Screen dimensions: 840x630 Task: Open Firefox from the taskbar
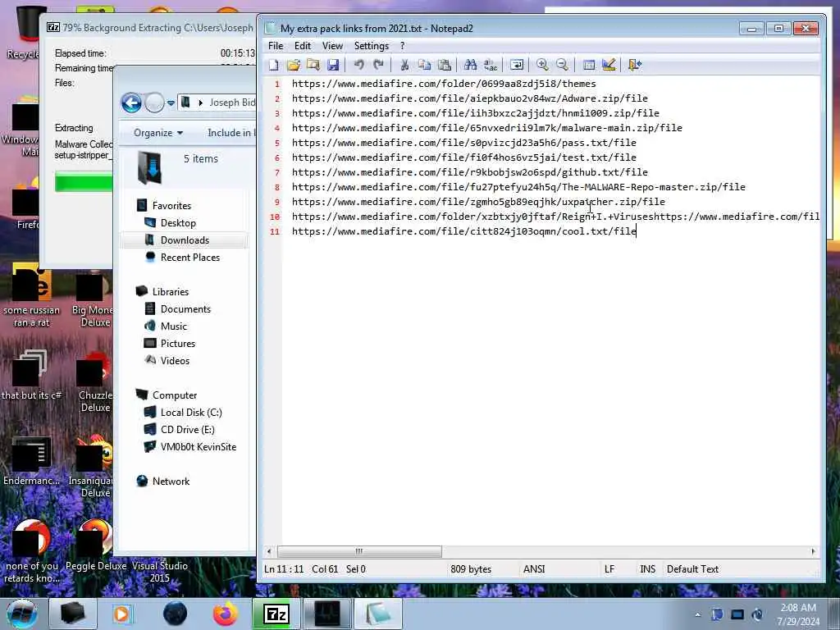click(x=226, y=614)
